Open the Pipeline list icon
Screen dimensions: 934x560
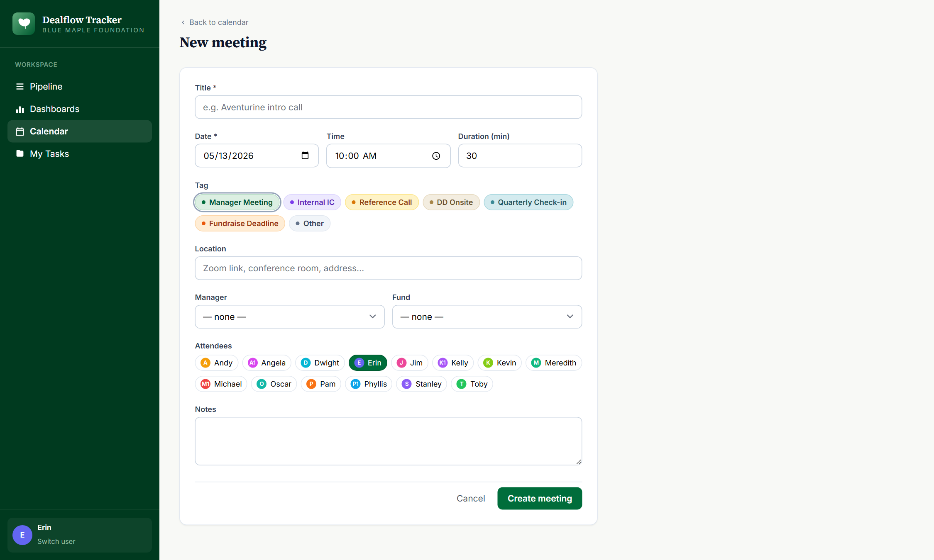click(x=20, y=86)
